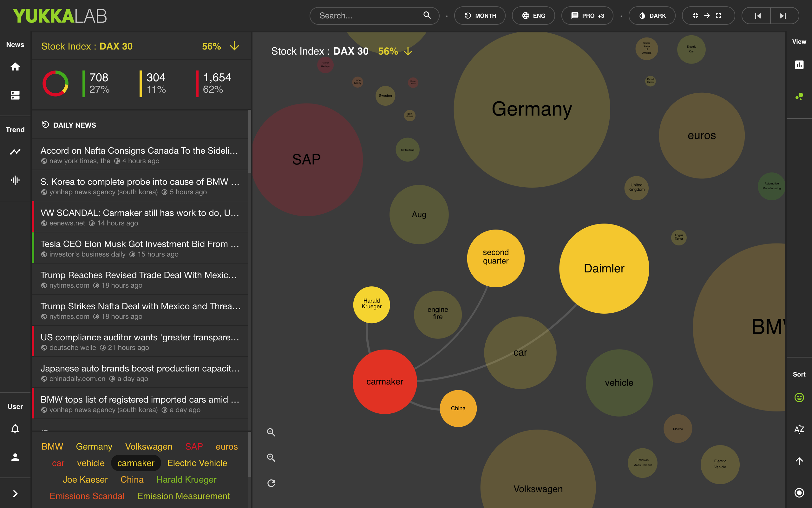The width and height of the screenshot is (812, 508).
Task: Open the MONTH time range dropdown
Action: click(480, 16)
